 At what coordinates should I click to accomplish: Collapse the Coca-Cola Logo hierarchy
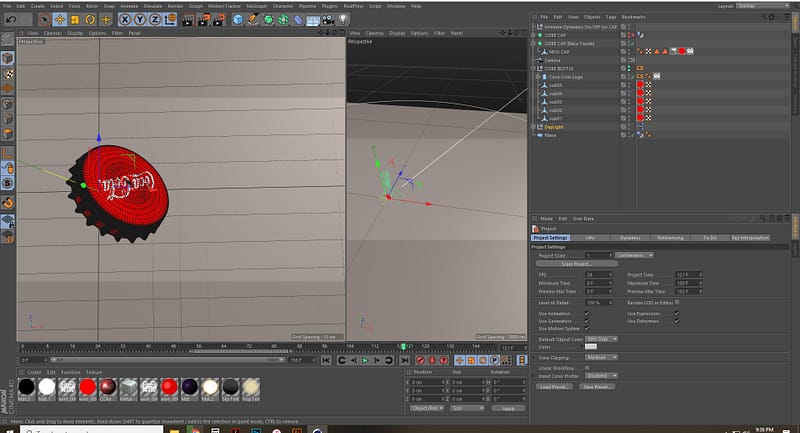[538, 77]
